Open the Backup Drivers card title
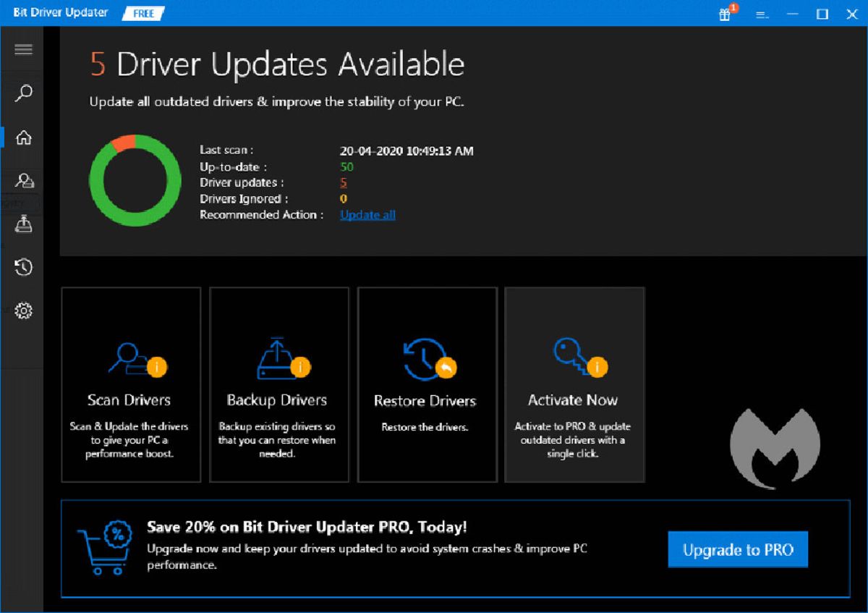 [277, 400]
